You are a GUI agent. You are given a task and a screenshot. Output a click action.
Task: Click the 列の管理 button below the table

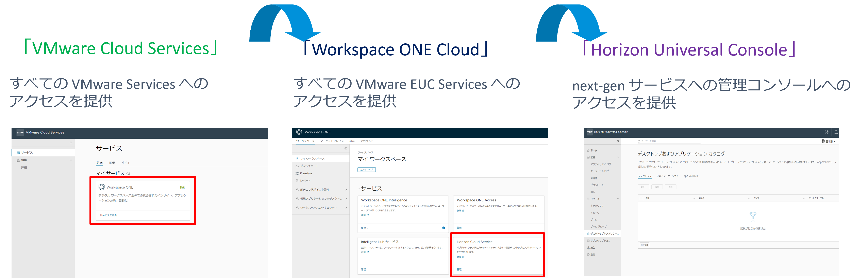pos(644,245)
